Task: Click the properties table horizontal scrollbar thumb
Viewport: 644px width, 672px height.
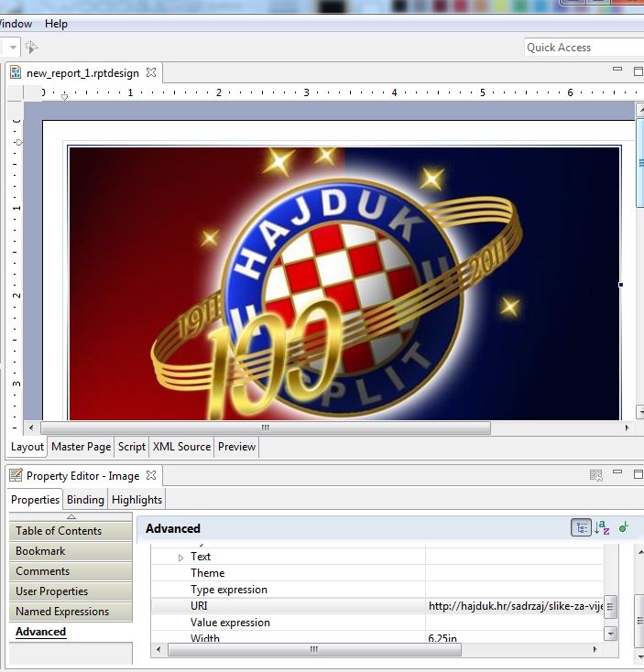Action: pos(314,650)
